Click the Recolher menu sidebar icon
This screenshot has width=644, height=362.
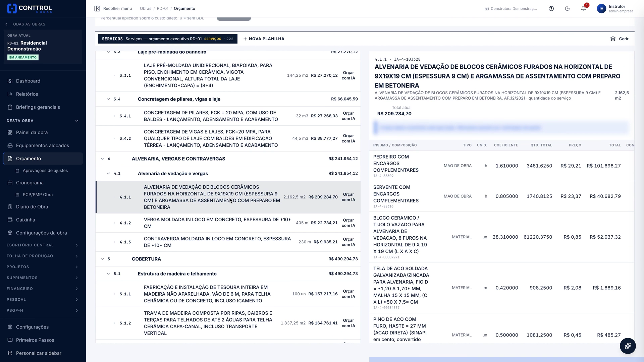point(97,8)
